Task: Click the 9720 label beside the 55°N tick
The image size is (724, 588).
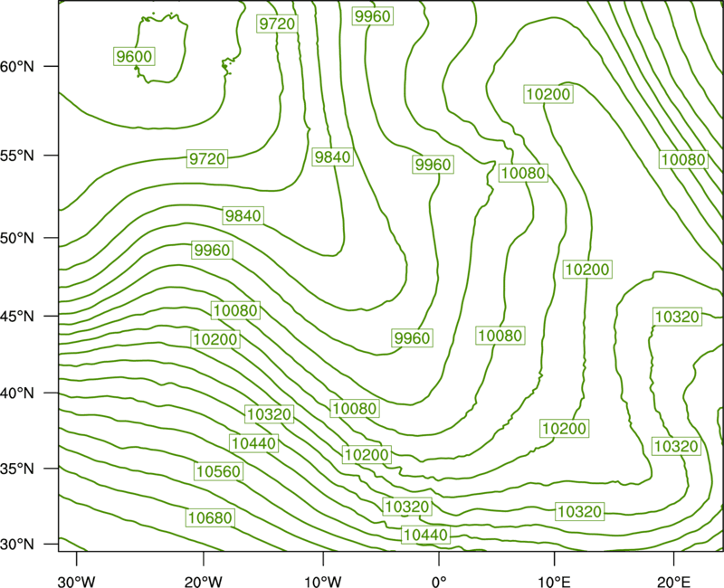Action: [207, 159]
